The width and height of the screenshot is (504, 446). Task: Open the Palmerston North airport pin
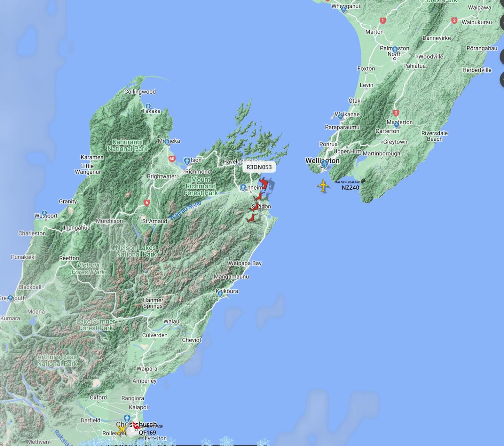point(395,50)
